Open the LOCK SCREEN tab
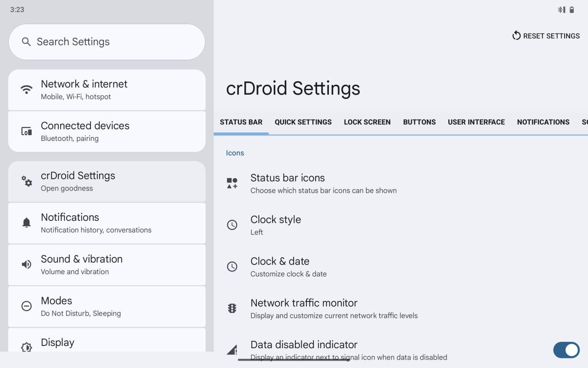Viewport: 588px width, 368px height. coord(367,122)
